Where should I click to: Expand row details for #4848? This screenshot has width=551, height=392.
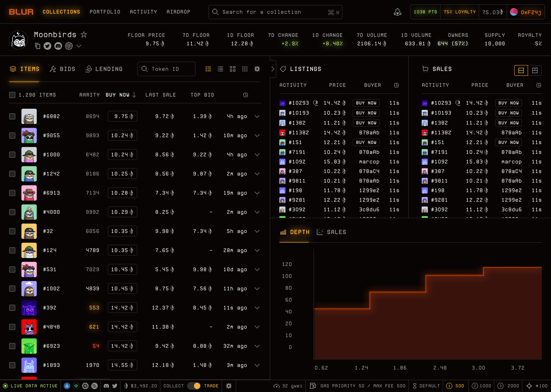pyautogui.click(x=257, y=327)
